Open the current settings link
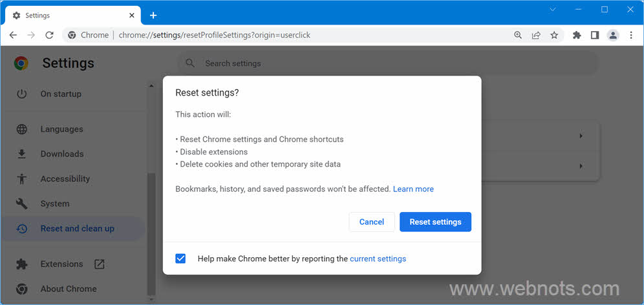The image size is (644, 305). [378, 259]
